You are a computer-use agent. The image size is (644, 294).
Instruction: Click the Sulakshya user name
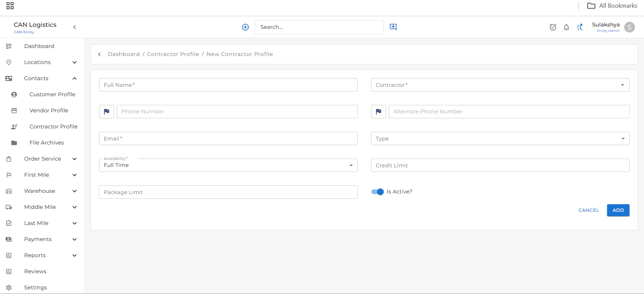click(606, 25)
